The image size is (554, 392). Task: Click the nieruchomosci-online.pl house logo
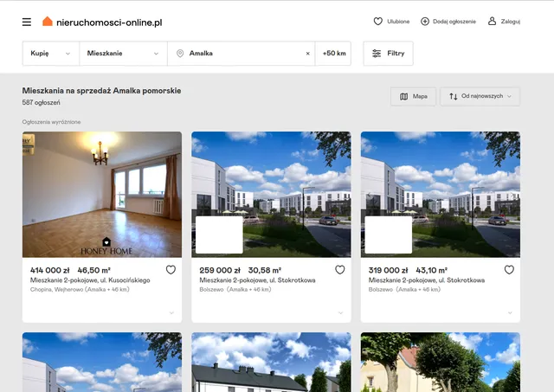tap(48, 22)
